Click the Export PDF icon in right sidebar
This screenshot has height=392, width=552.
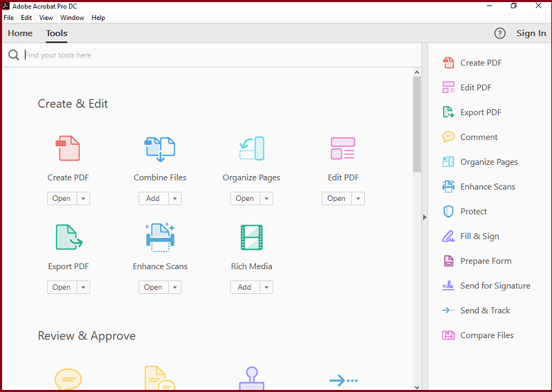tap(448, 112)
